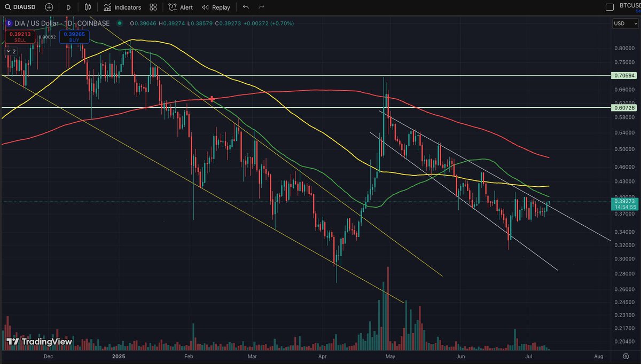Open chart settings gear at bottom right
The height and width of the screenshot is (364, 641).
pyautogui.click(x=626, y=355)
